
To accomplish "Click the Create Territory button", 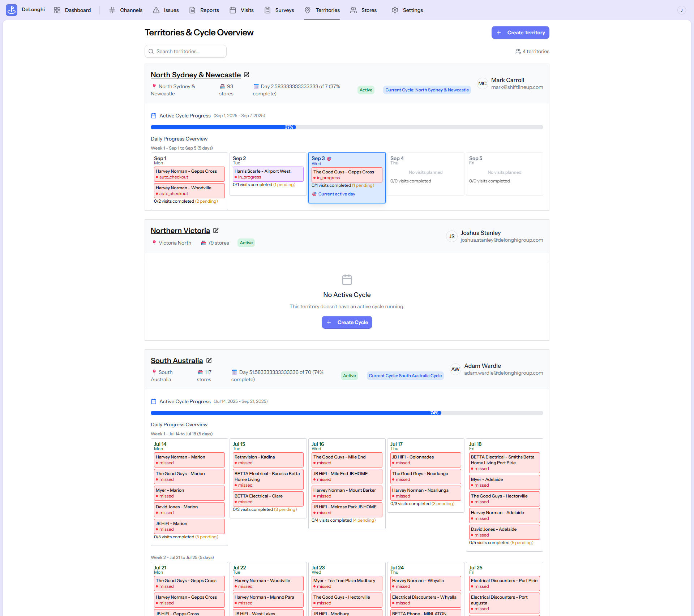I will point(520,33).
